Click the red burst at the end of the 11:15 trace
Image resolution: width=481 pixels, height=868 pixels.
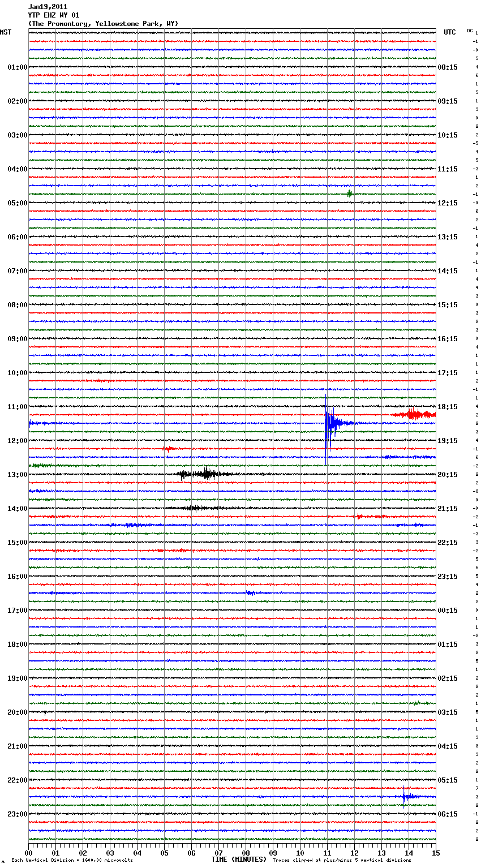[414, 415]
